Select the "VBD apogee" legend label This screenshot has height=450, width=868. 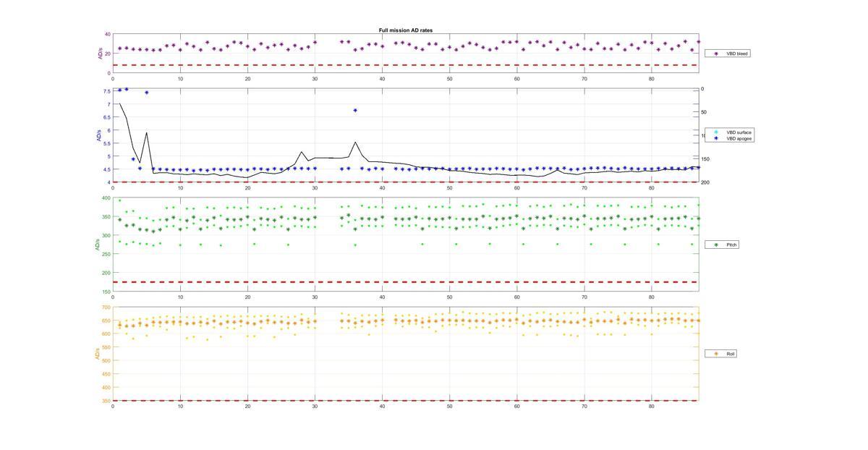pyautogui.click(x=739, y=138)
